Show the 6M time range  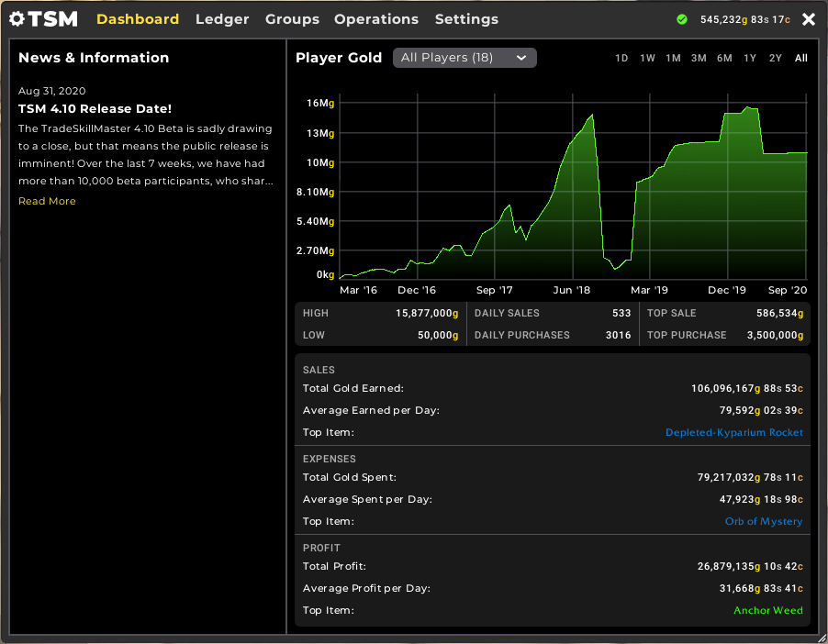click(x=724, y=59)
